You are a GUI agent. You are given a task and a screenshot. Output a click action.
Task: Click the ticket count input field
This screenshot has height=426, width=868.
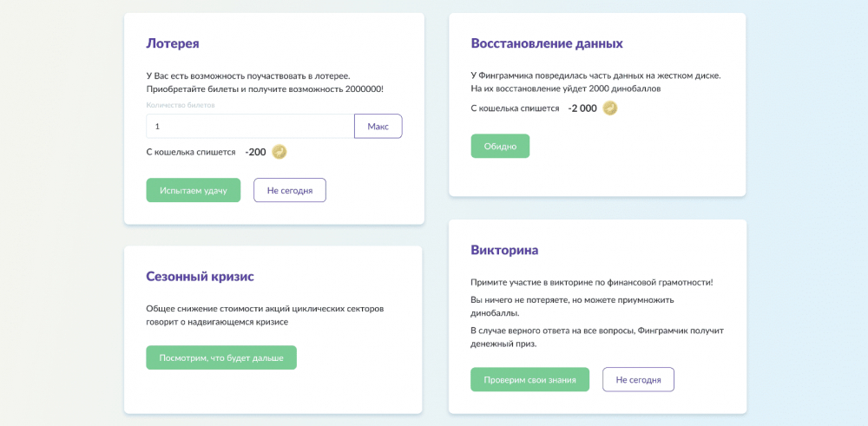pos(250,126)
